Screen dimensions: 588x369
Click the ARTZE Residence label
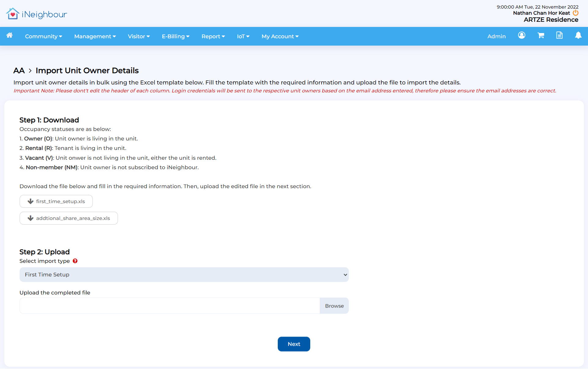pos(551,20)
